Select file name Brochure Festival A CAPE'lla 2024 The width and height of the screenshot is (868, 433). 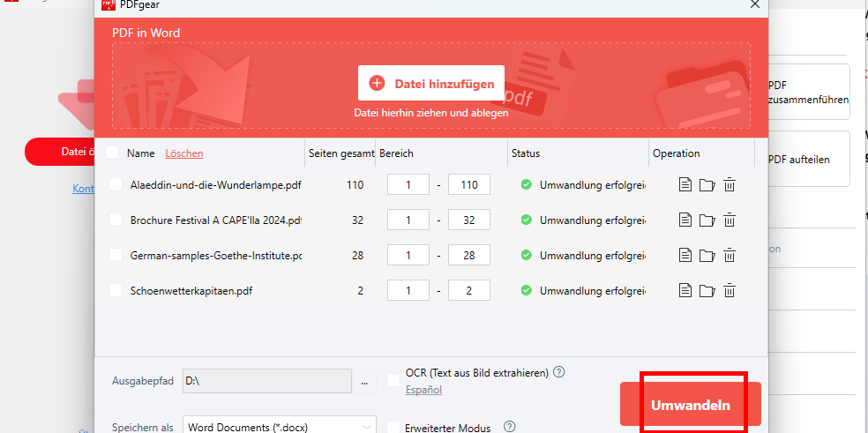(216, 220)
